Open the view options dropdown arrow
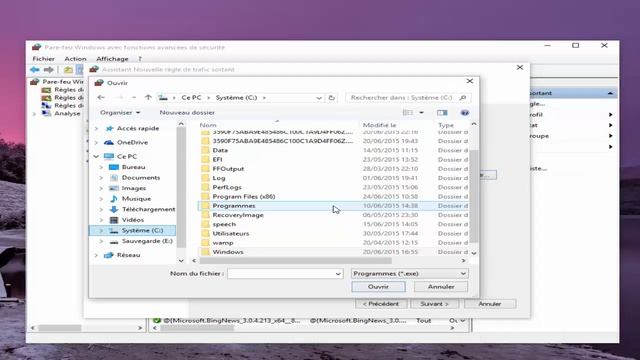Image resolution: width=640 pixels, height=360 pixels. coord(422,113)
